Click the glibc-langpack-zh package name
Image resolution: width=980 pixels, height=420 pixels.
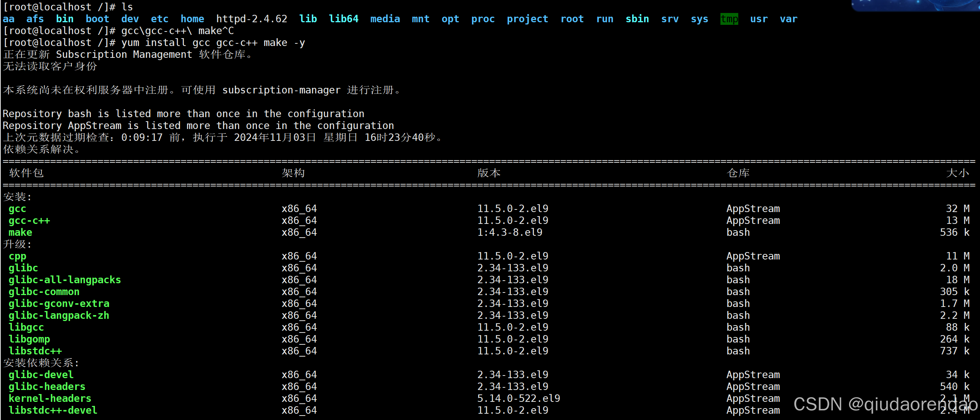click(x=59, y=315)
